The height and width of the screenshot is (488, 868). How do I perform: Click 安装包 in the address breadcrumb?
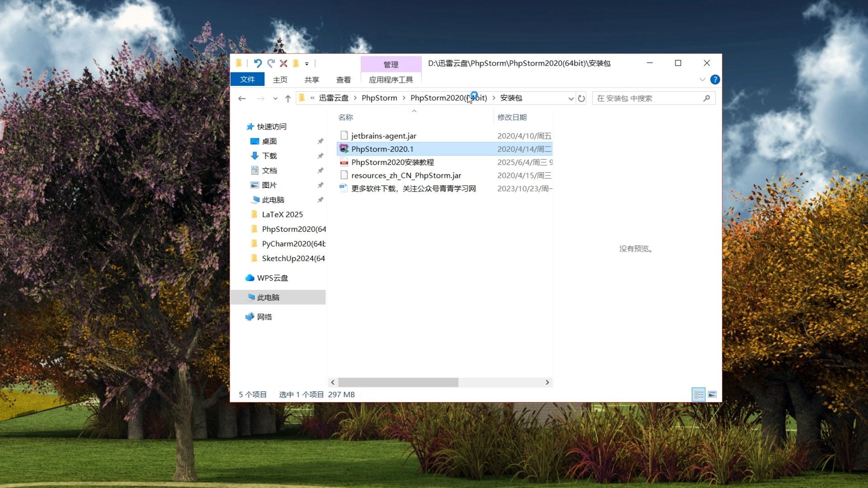pos(511,98)
